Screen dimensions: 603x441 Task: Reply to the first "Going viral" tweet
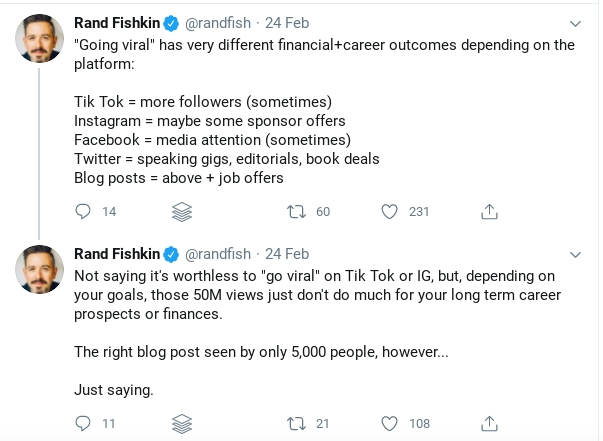(x=83, y=211)
